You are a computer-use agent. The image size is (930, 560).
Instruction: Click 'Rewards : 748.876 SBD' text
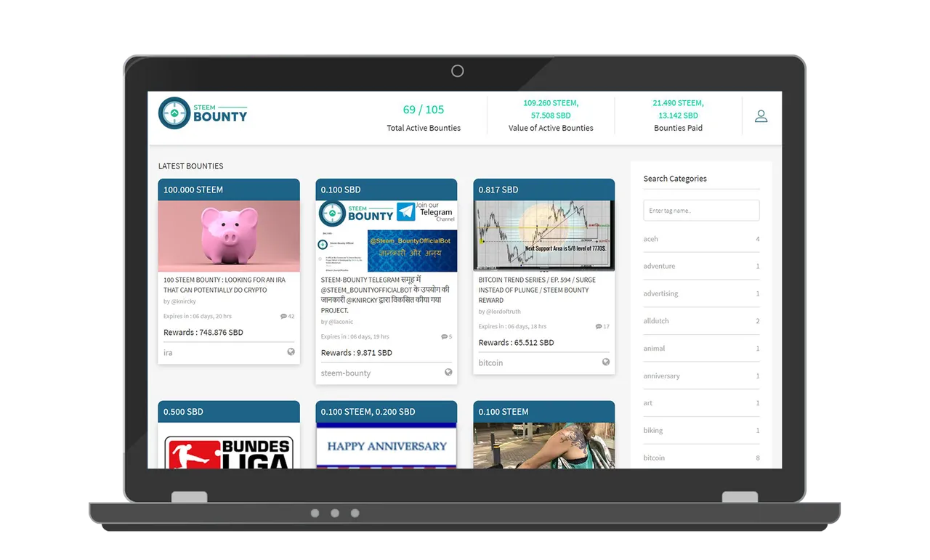203,333
